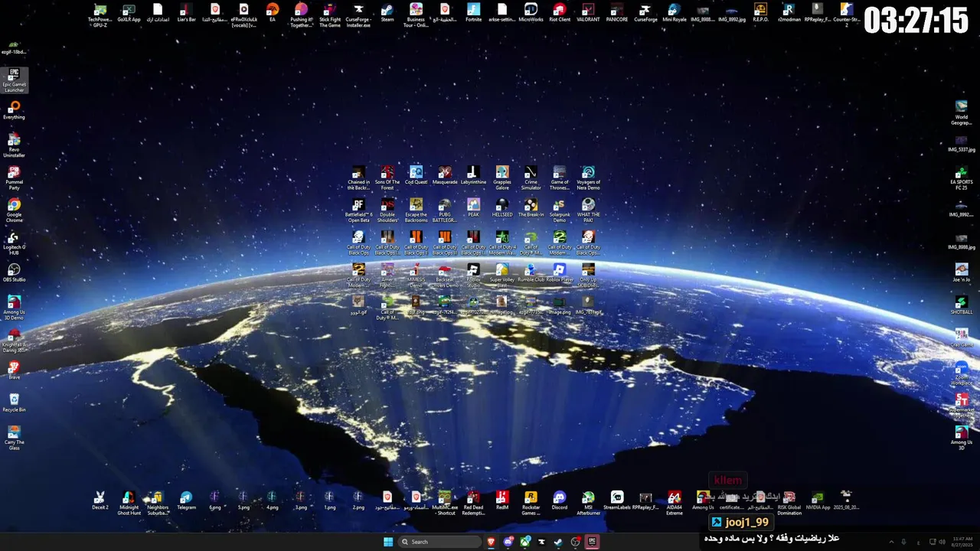The width and height of the screenshot is (980, 551).
Task: Launch Roblox Player desktop shortcut
Action: coord(560,272)
